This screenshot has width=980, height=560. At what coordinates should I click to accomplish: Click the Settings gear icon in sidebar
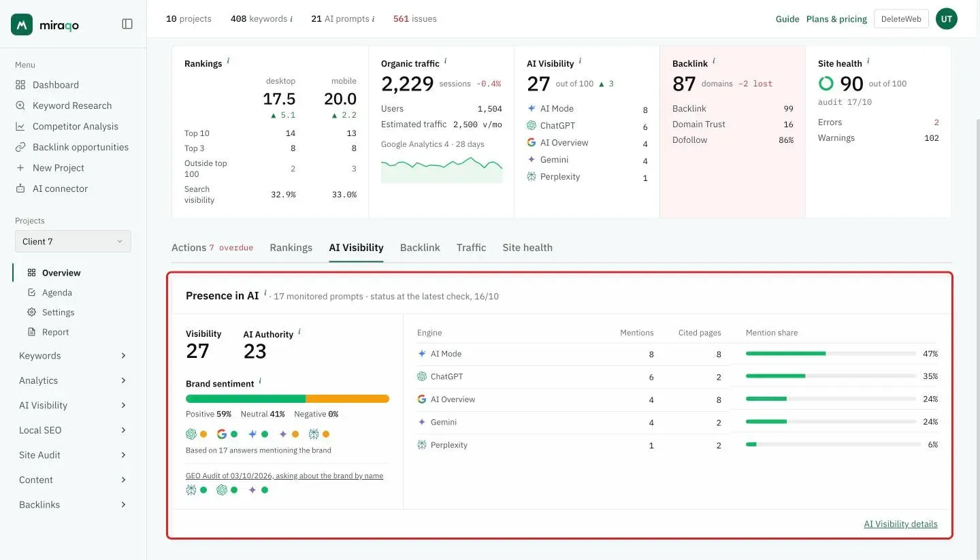(x=31, y=312)
